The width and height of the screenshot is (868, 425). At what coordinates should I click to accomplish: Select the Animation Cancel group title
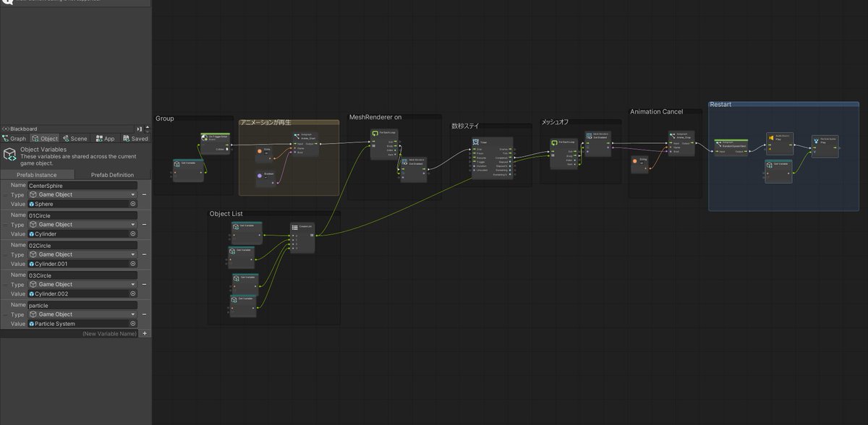point(656,112)
